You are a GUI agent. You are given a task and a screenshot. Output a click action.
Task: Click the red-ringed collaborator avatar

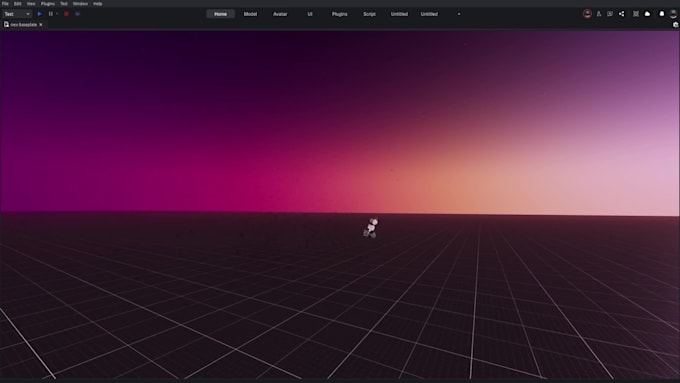tap(587, 14)
